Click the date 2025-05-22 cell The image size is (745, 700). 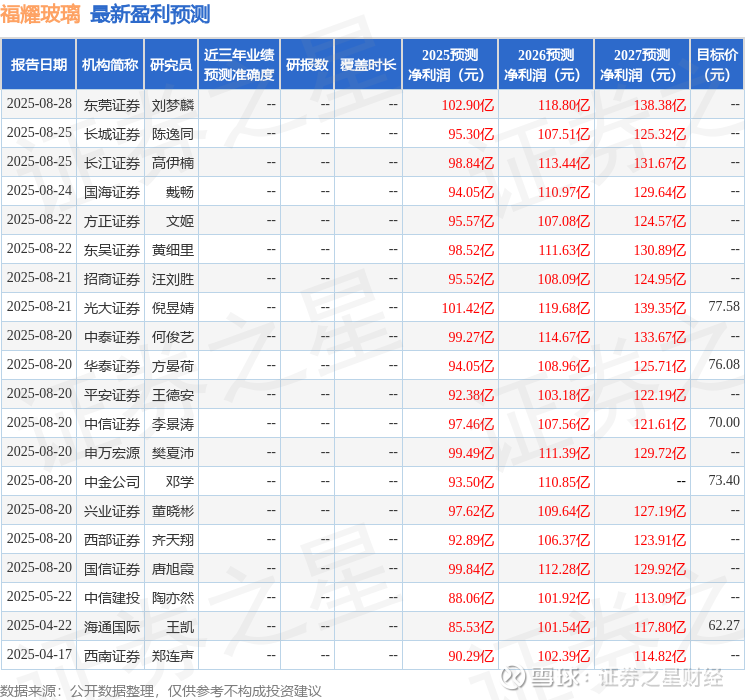(39, 596)
